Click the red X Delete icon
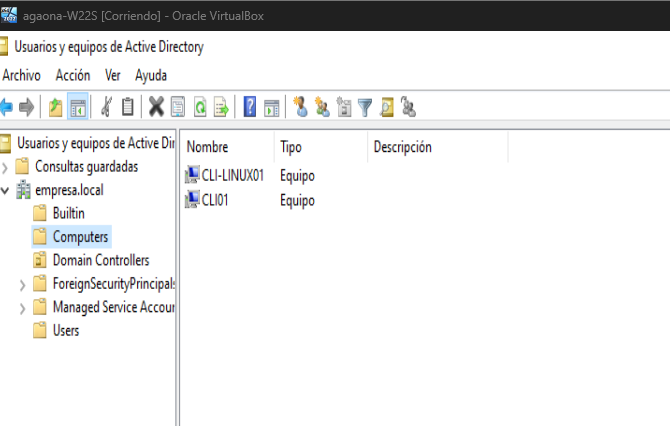Screen dimensions: 670x426 pyautogui.click(x=156, y=106)
